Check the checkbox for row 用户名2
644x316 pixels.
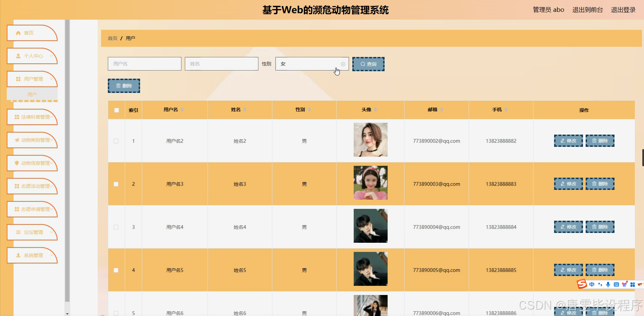(x=116, y=141)
